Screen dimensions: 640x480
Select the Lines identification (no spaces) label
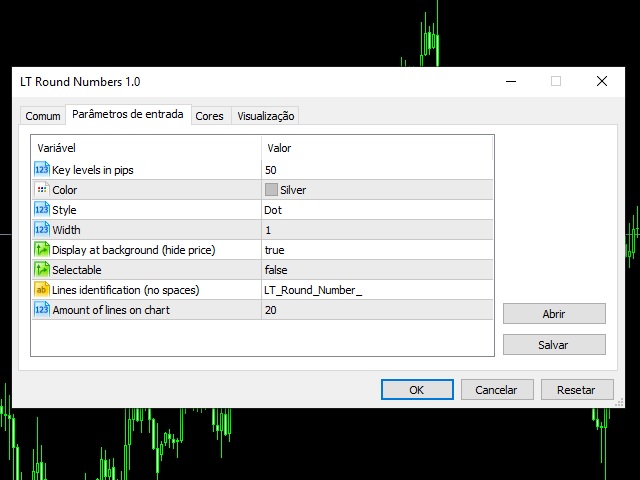pos(126,290)
